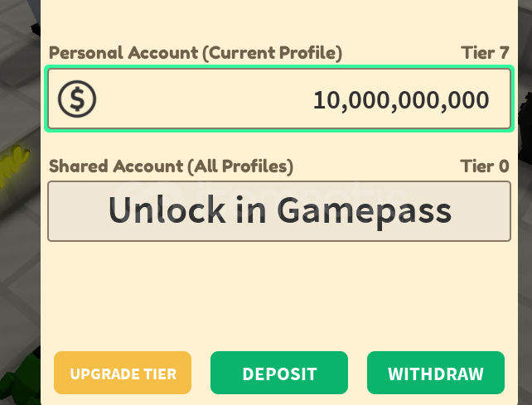Click the dark object at top-left corner
This screenshot has height=405, width=532.
(x=36, y=30)
